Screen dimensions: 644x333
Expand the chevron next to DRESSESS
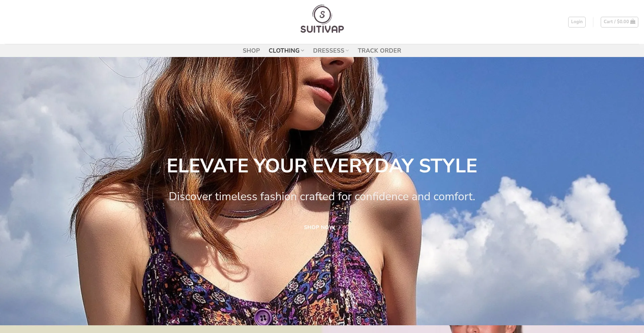(347, 51)
